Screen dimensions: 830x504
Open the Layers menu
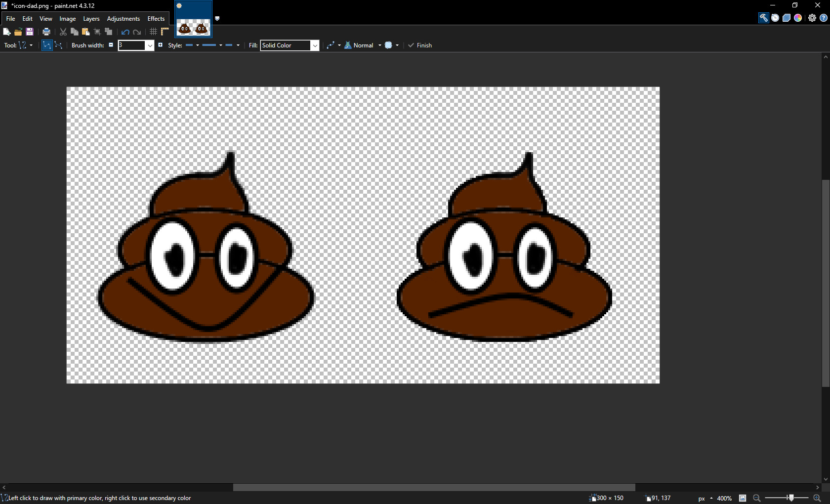coord(91,18)
